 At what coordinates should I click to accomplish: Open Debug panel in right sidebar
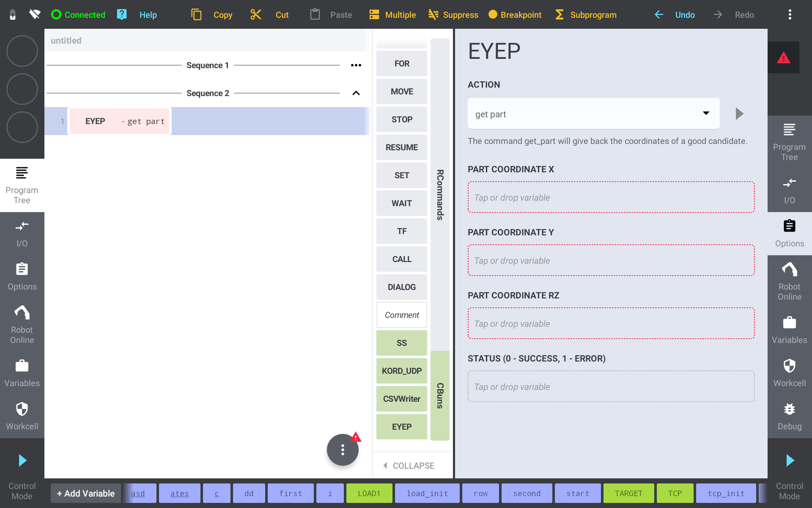pos(789,417)
